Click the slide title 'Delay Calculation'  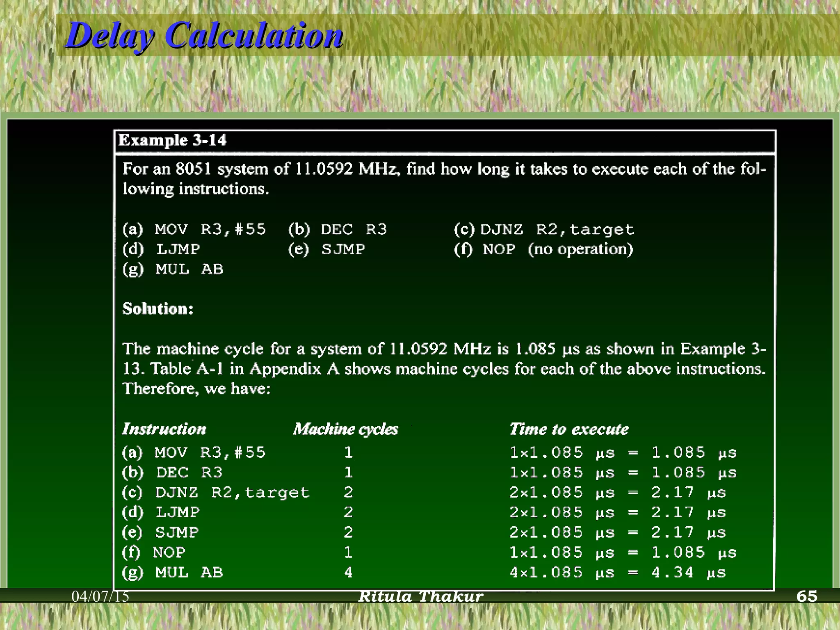pos(204,36)
